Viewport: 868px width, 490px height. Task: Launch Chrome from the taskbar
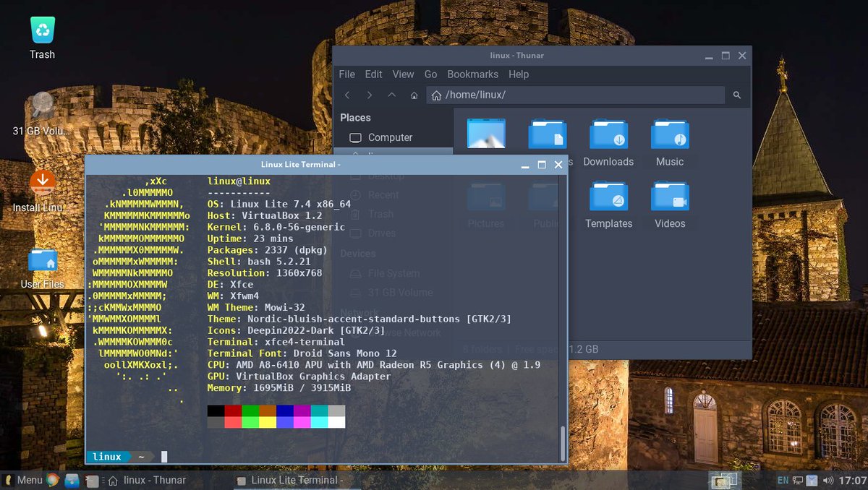tap(52, 480)
